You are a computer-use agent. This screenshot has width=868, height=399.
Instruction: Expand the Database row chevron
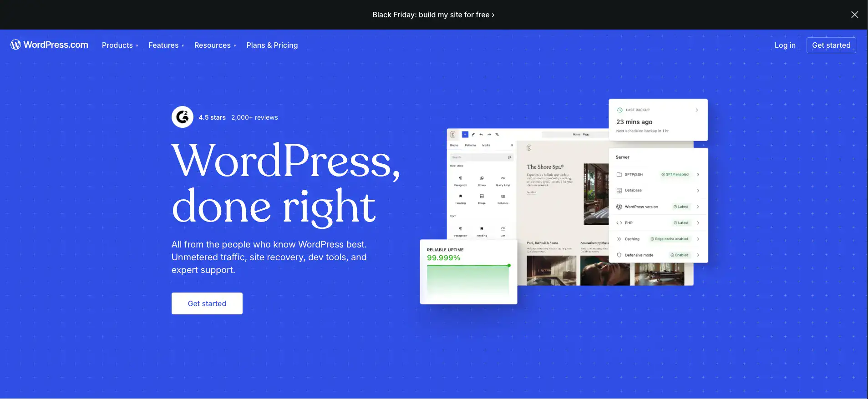(698, 191)
